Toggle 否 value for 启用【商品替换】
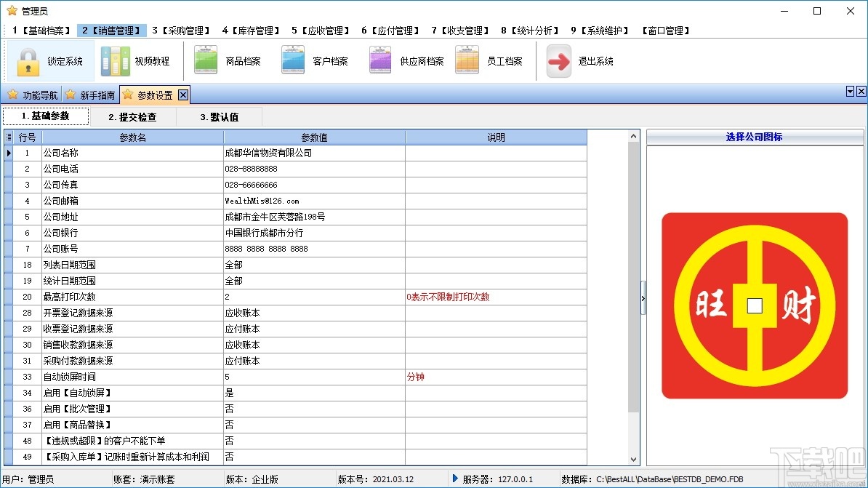The width and height of the screenshot is (868, 488). click(315, 425)
